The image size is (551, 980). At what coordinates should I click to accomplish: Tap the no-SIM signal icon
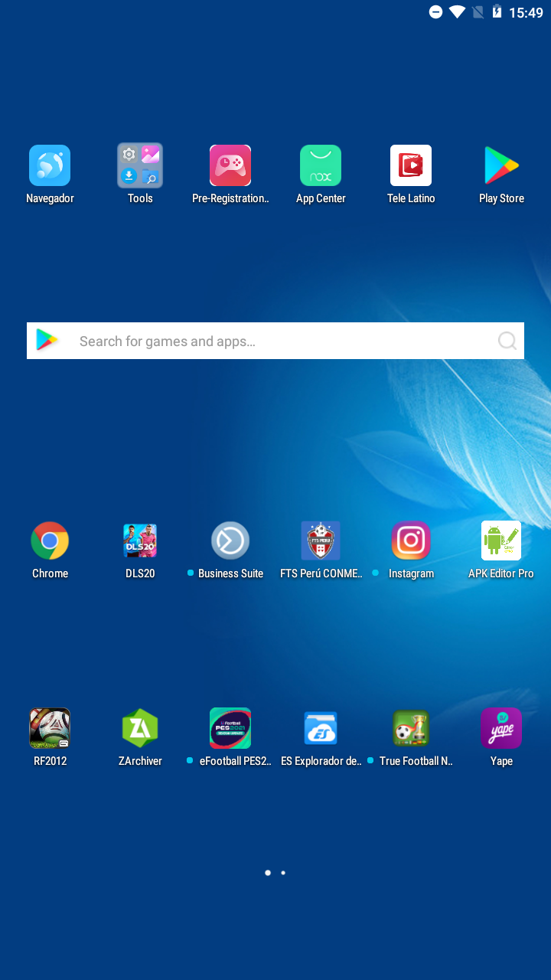478,12
